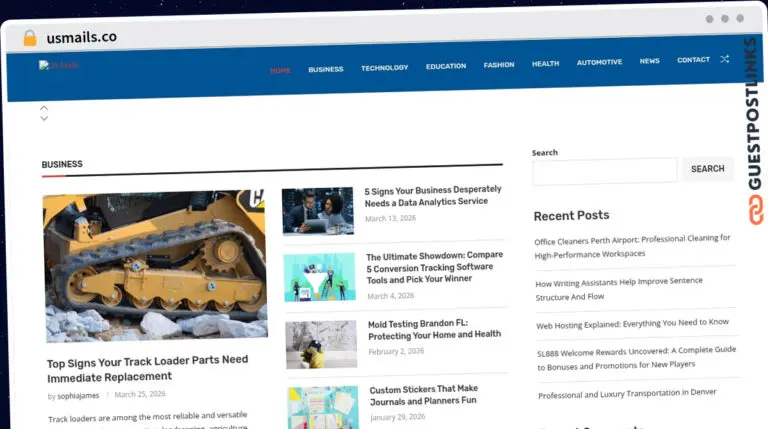Open the Mold Testing Brandon FL article
This screenshot has height=429, width=768.
coord(434,330)
